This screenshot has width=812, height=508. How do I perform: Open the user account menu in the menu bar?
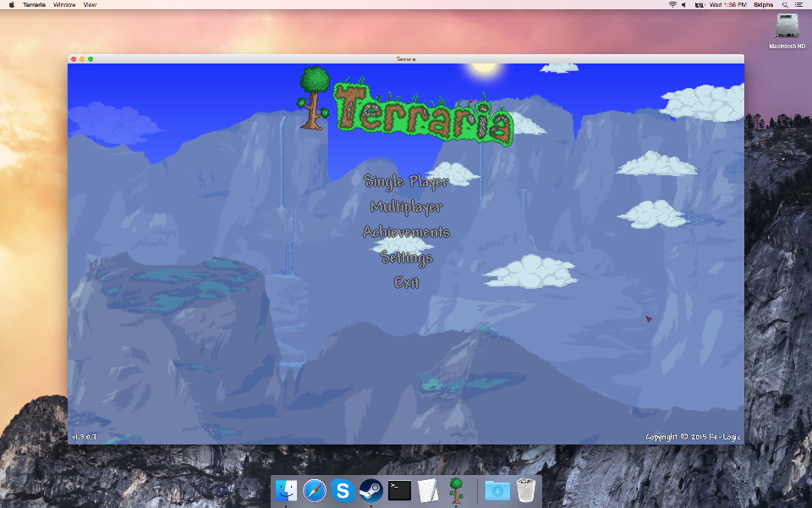tap(763, 5)
